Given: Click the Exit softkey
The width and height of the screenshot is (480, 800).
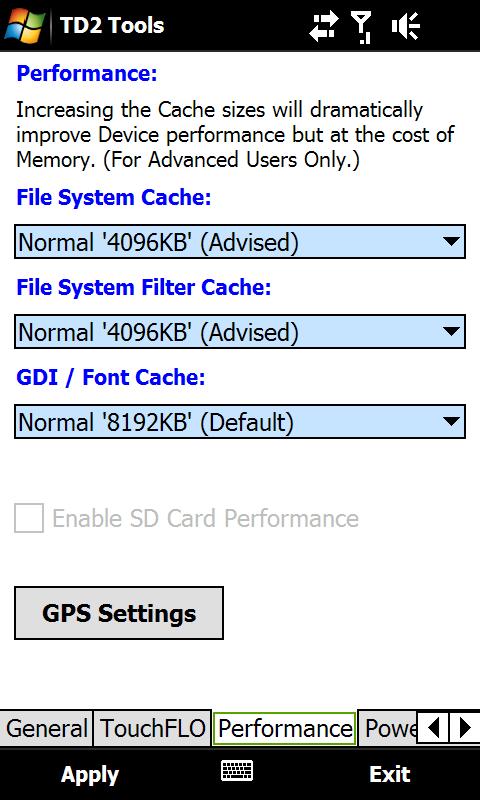Looking at the screenshot, I should coord(390,773).
